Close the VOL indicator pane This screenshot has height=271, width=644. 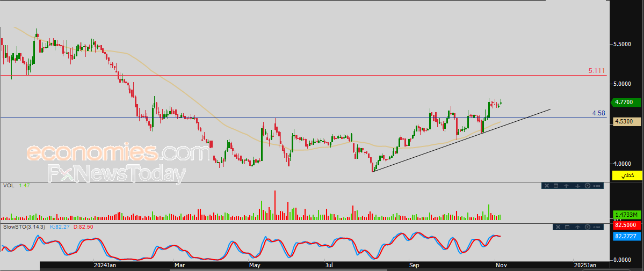click(x=547, y=186)
